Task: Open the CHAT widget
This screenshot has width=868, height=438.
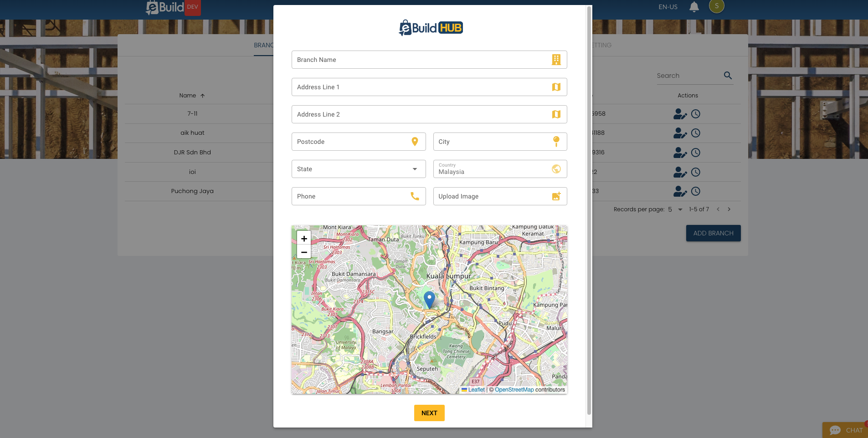Action: 846,430
